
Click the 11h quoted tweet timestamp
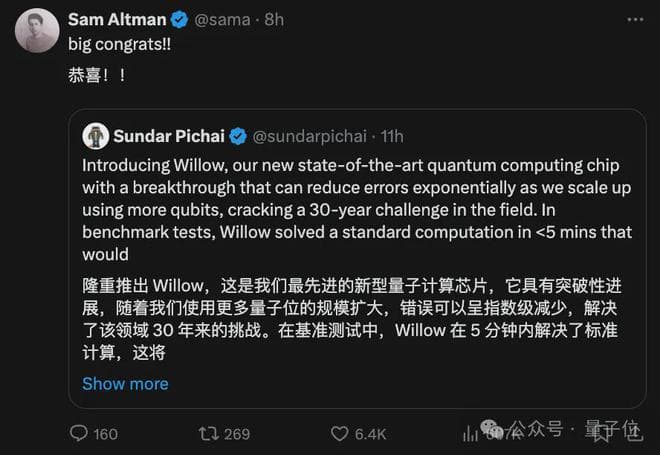(390, 136)
